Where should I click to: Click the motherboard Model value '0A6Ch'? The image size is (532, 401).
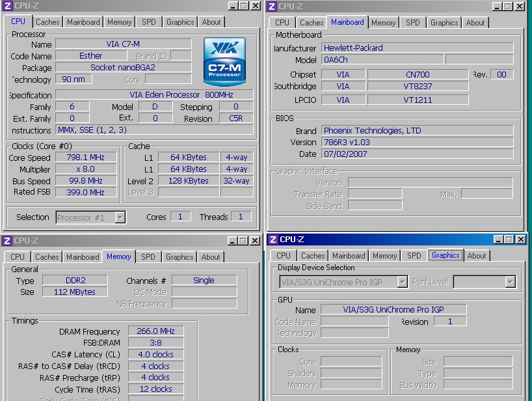click(382, 60)
